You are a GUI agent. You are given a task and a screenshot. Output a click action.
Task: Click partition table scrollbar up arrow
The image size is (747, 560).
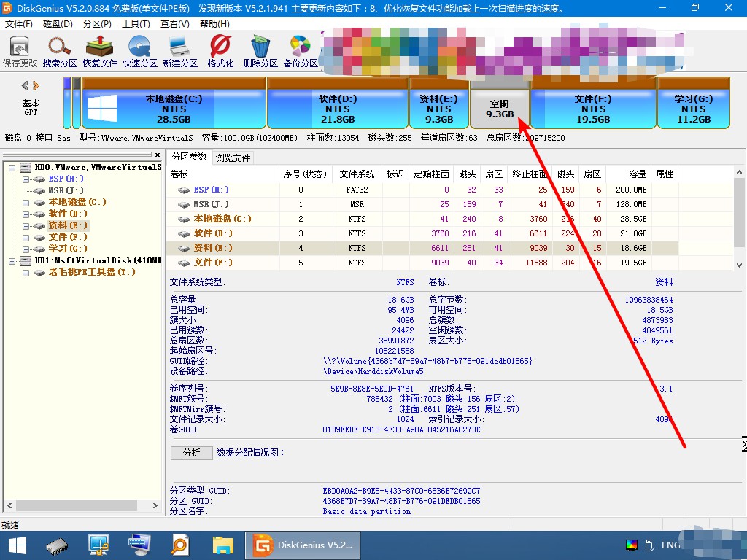[740, 172]
